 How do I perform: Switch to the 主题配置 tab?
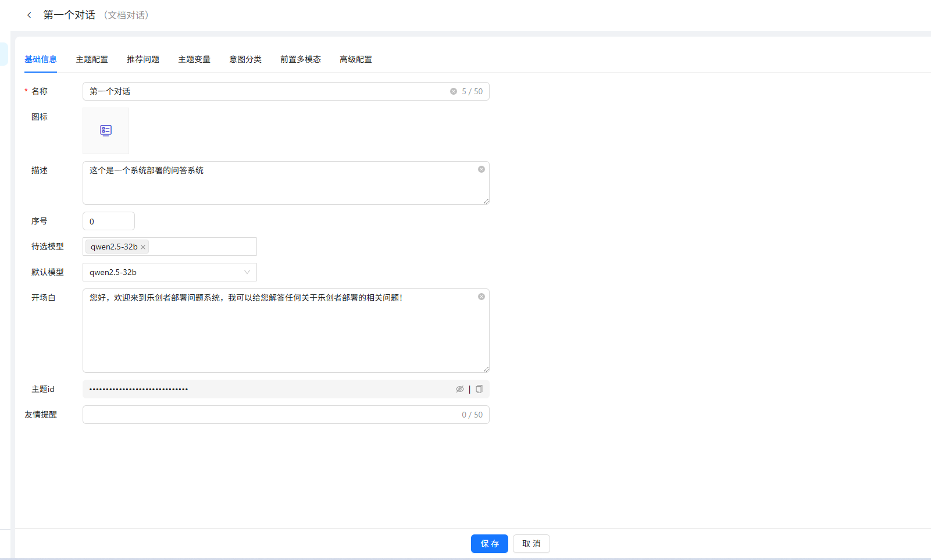(x=92, y=59)
